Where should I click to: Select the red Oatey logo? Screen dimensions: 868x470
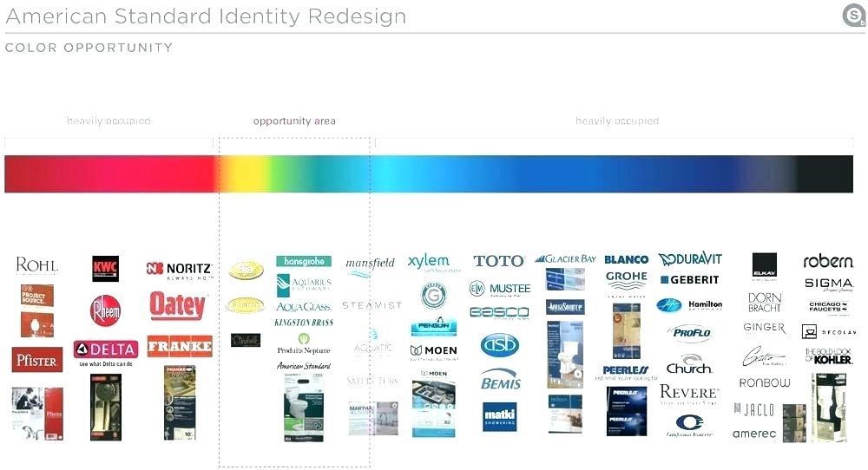(x=177, y=305)
